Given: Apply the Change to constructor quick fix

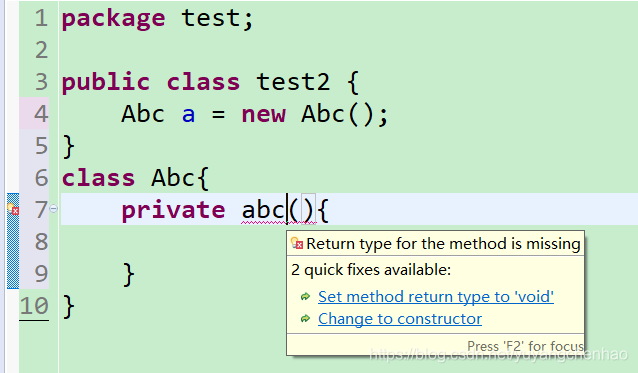Looking at the screenshot, I should pos(400,318).
